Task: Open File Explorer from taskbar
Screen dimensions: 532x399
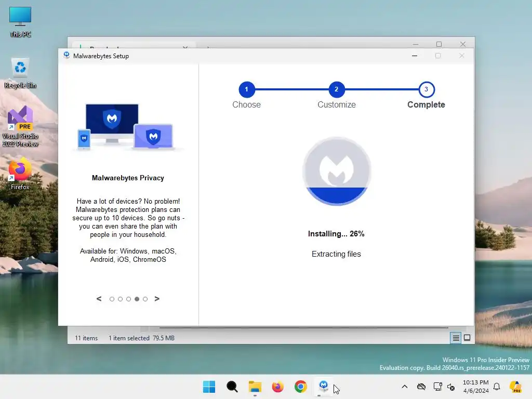Action: tap(255, 387)
